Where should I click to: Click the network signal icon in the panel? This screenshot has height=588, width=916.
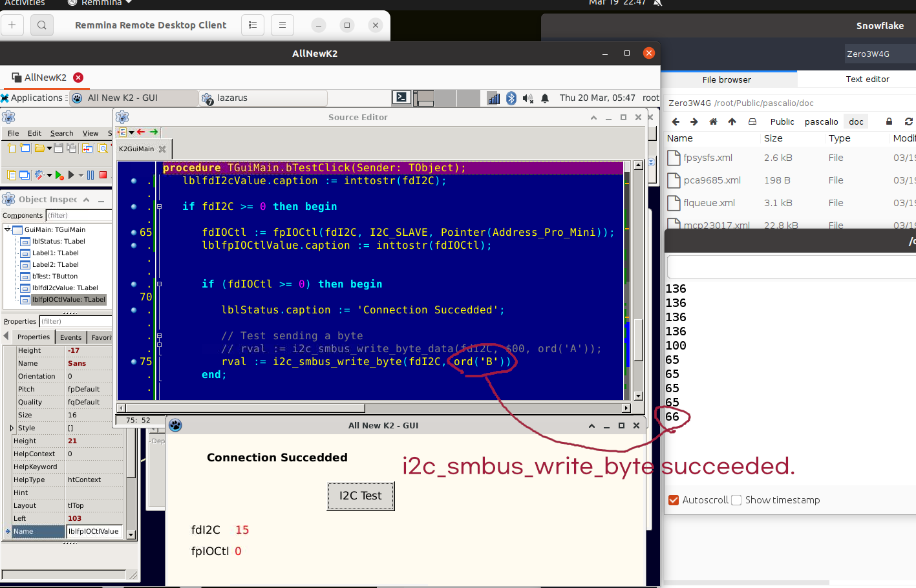tap(494, 98)
